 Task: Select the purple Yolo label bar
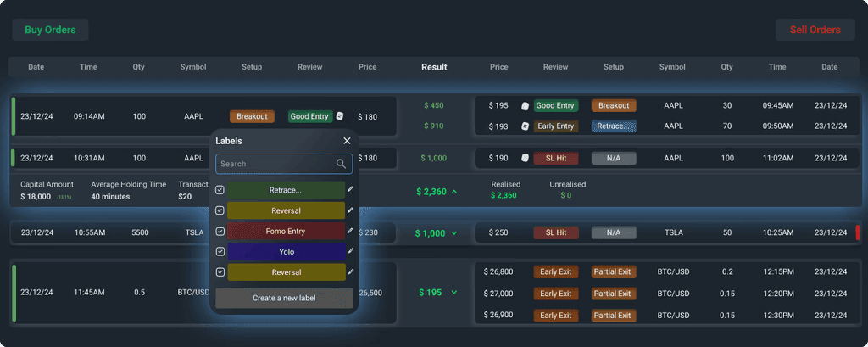tap(286, 252)
